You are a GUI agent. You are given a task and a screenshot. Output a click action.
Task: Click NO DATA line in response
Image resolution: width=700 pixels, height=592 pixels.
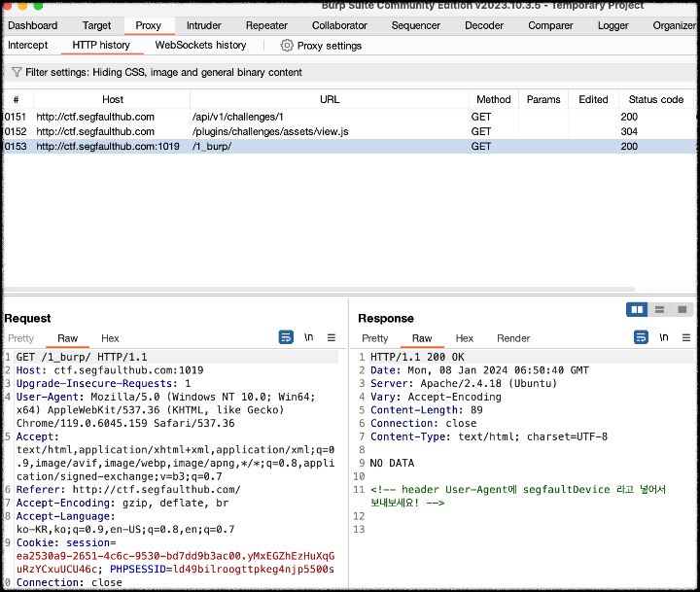pyautogui.click(x=392, y=463)
